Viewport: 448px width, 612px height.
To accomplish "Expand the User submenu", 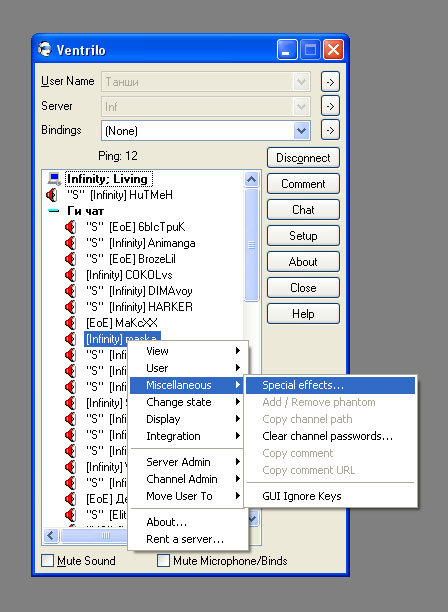I will tap(188, 368).
